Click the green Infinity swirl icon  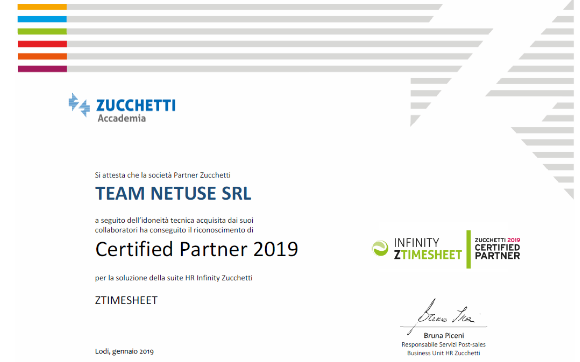coord(380,248)
